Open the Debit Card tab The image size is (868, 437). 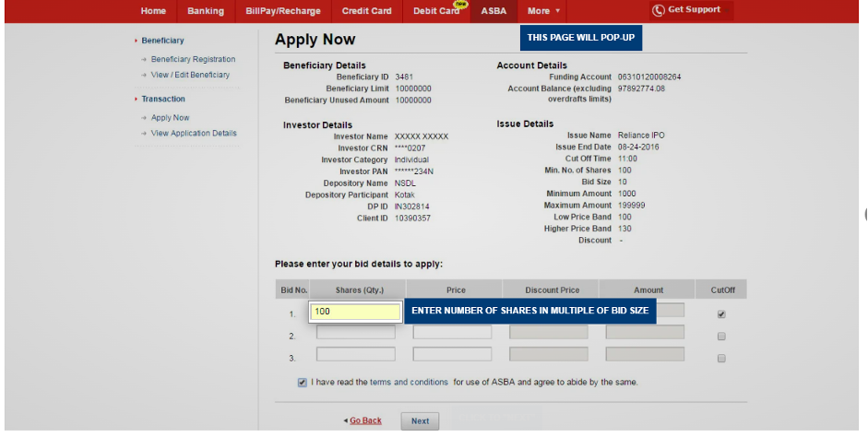(x=435, y=11)
